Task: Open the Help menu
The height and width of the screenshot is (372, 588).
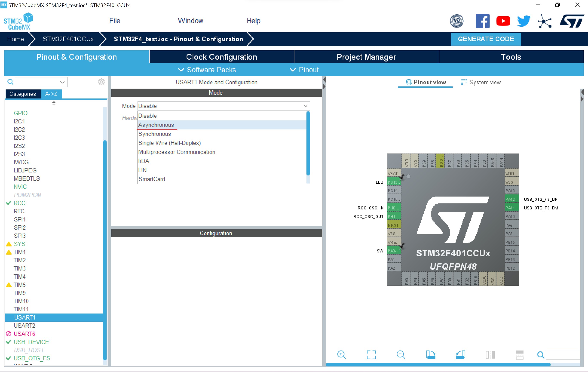Action: click(x=253, y=21)
